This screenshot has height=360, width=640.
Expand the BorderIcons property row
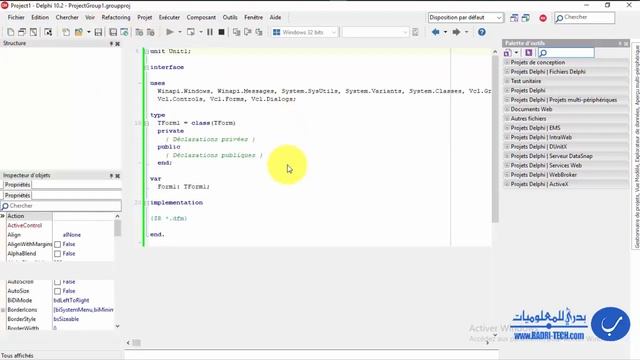[x=3, y=310]
